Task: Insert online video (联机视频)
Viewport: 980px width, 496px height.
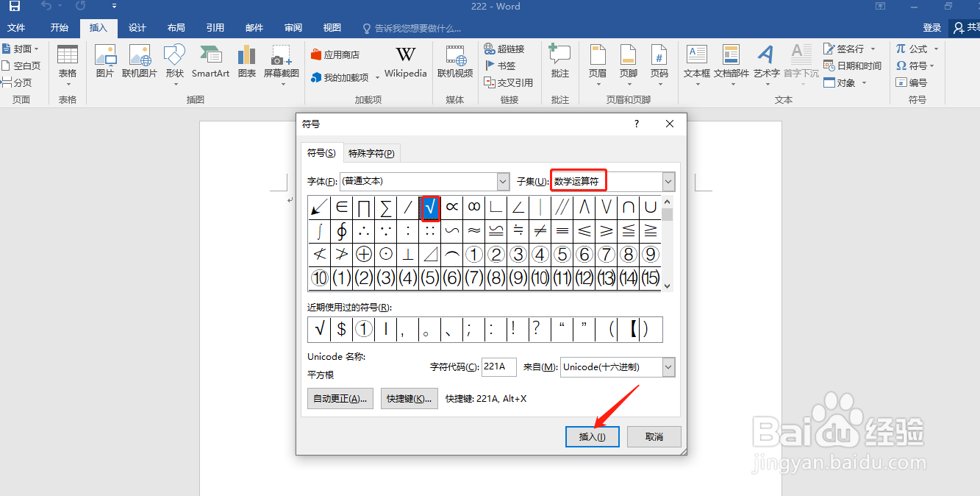Action: click(x=455, y=63)
